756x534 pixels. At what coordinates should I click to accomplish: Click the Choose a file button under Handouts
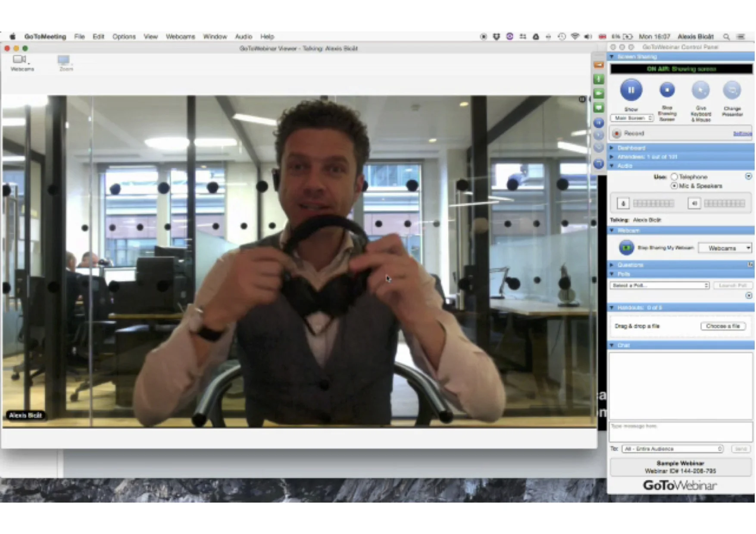pyautogui.click(x=723, y=326)
